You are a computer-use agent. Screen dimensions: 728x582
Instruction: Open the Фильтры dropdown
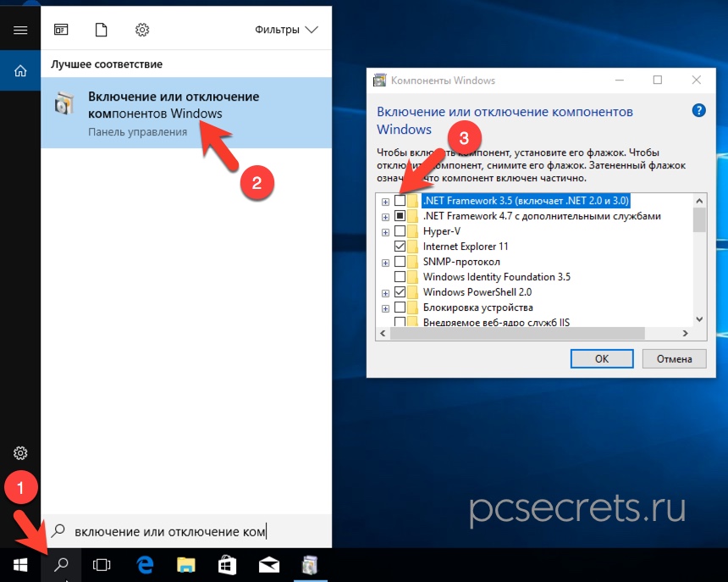(286, 30)
